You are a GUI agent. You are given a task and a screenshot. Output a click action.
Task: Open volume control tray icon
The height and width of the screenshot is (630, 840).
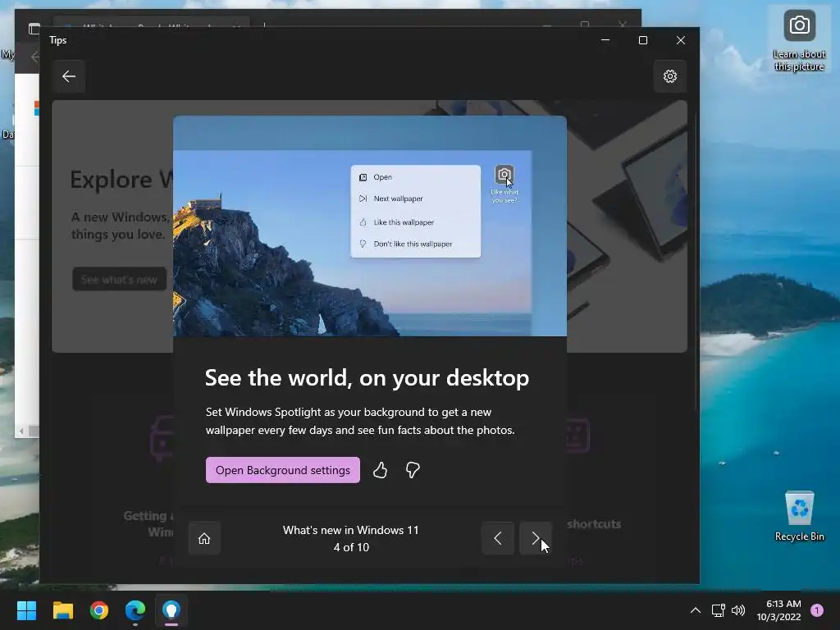tap(738, 610)
